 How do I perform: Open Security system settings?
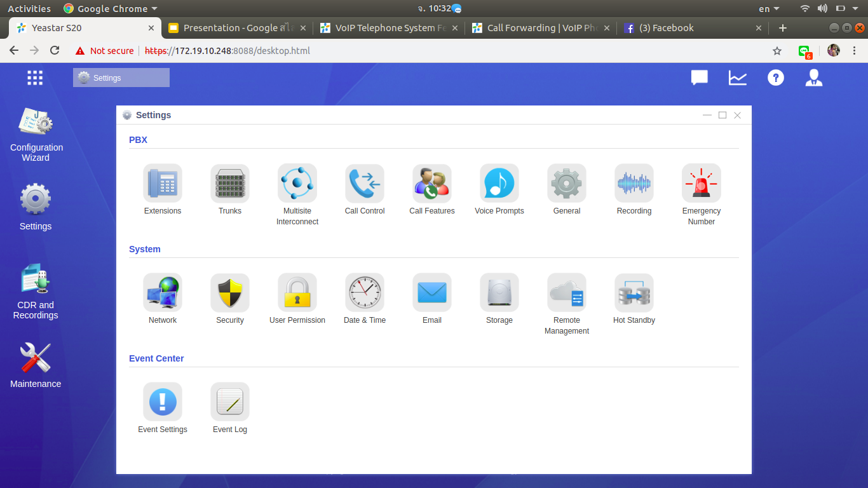(230, 292)
